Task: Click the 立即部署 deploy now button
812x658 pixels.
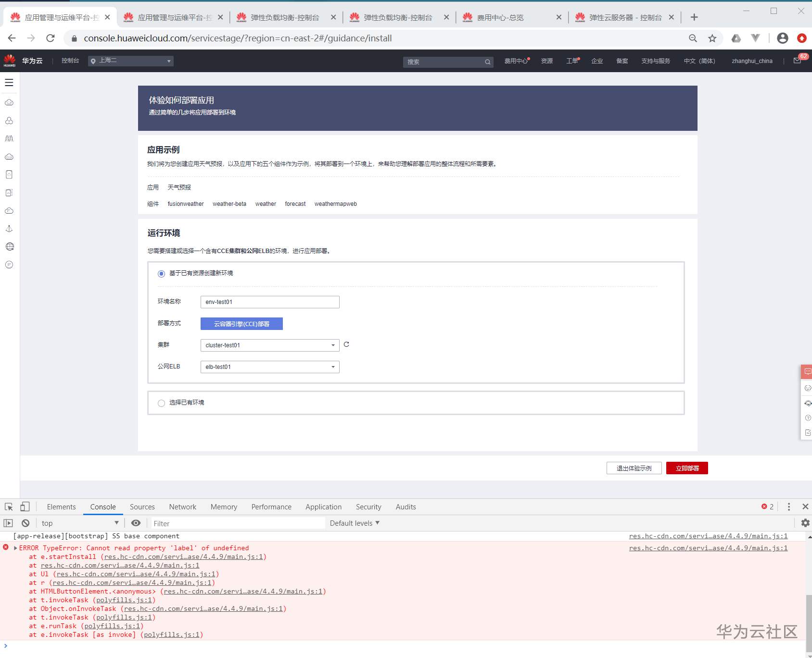Action: (x=687, y=468)
